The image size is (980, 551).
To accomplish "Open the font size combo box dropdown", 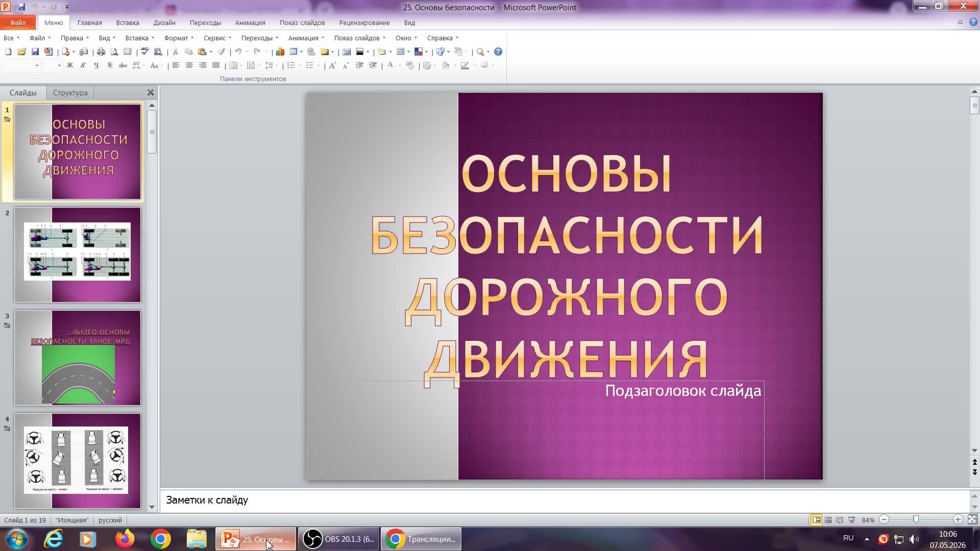I will [59, 65].
